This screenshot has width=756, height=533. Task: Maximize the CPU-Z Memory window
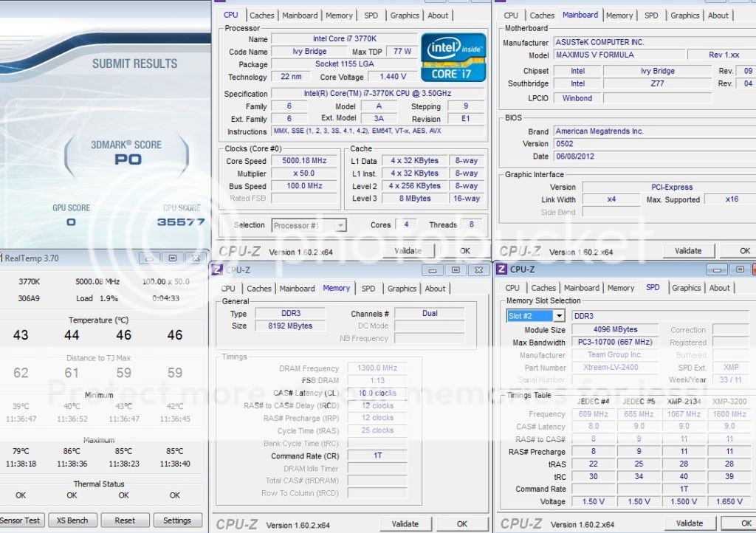click(x=455, y=270)
